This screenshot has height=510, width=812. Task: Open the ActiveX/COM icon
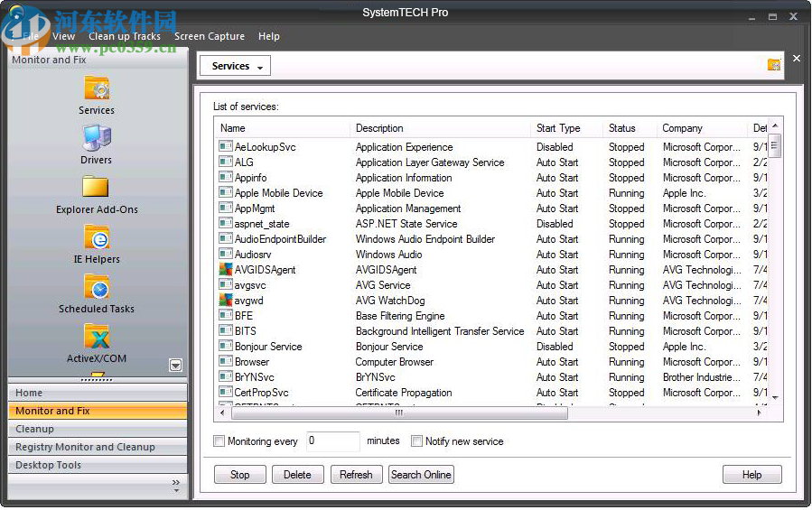pos(97,337)
